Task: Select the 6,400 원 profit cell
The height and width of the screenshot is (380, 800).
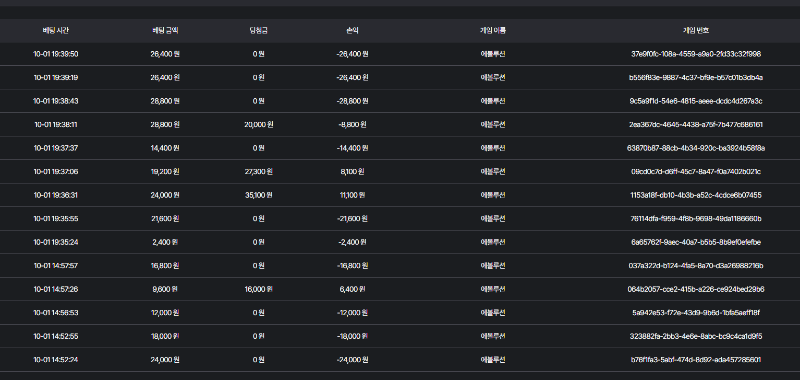Action: [352, 289]
